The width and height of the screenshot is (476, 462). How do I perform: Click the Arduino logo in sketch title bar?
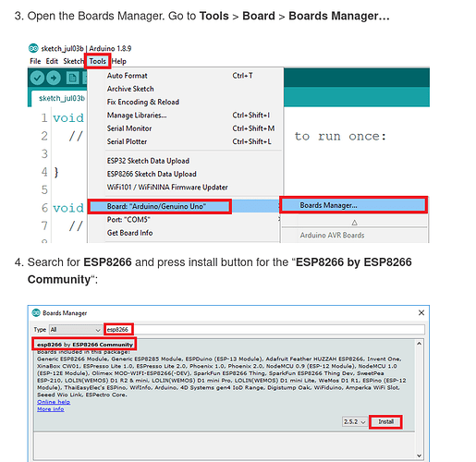click(33, 48)
